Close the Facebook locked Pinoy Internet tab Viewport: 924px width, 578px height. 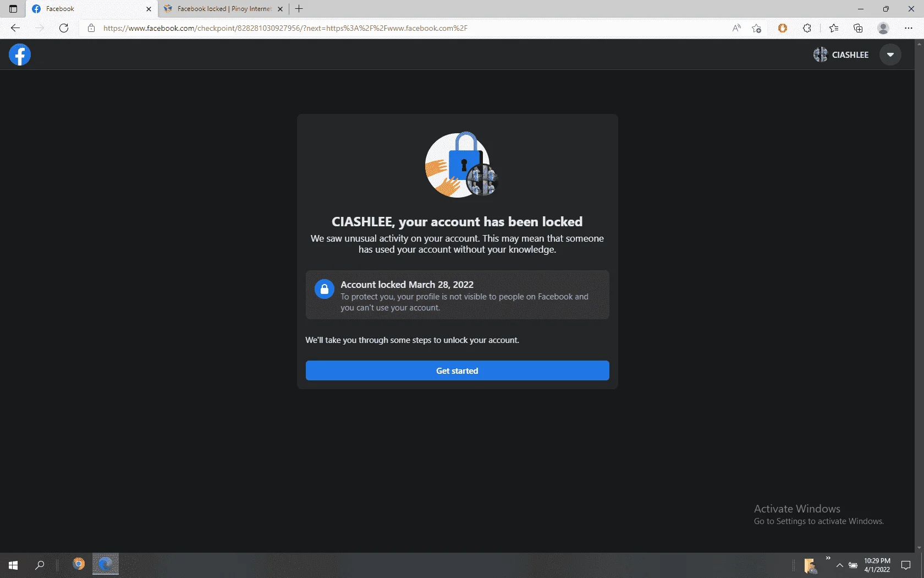(x=280, y=9)
